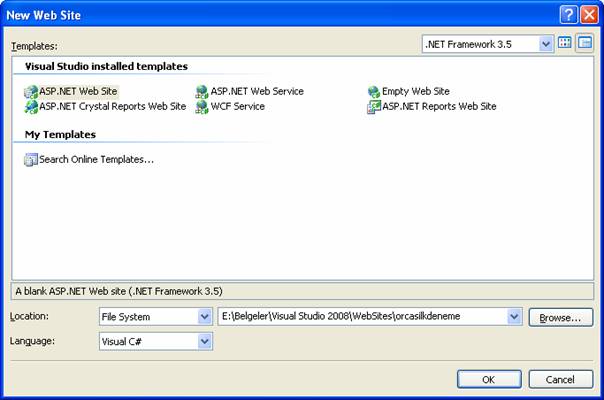
Task: Select the ASP.NET Web Site template icon
Action: tap(31, 91)
